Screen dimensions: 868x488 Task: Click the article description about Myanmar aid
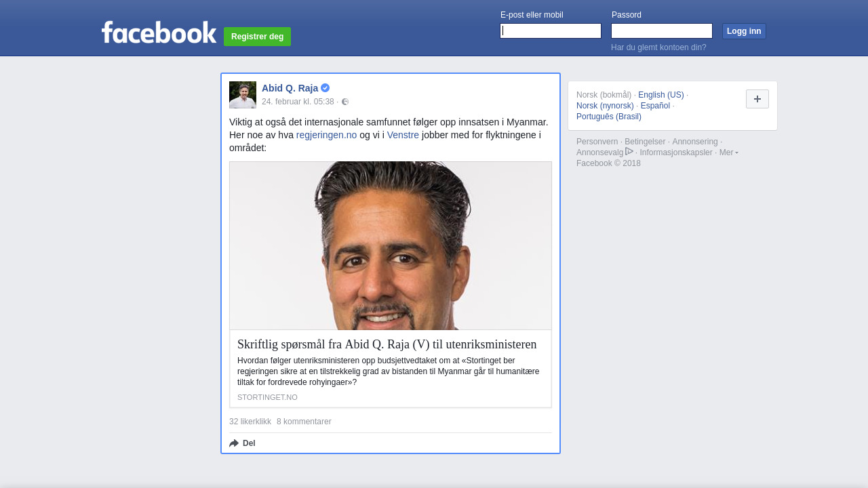click(389, 371)
